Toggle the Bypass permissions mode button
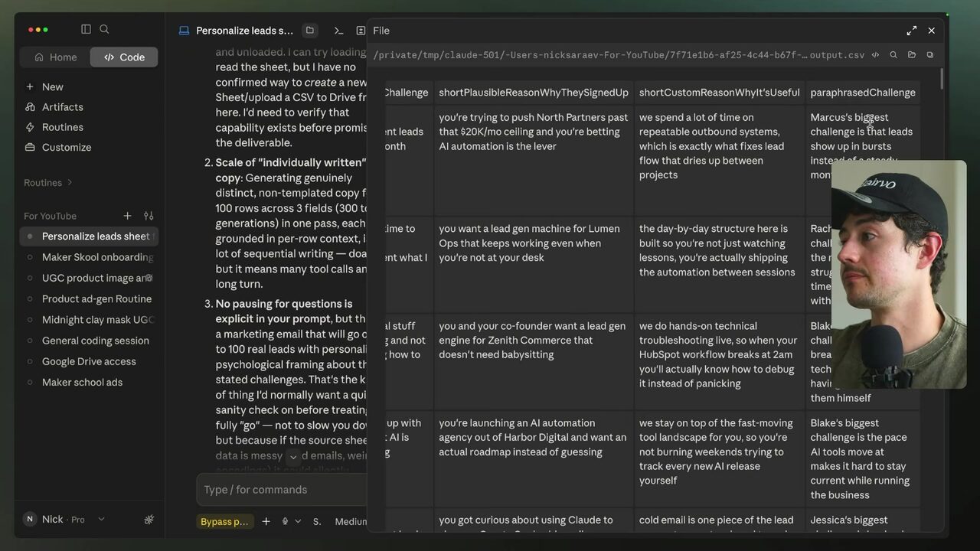This screenshot has width=980, height=551. pyautogui.click(x=224, y=521)
